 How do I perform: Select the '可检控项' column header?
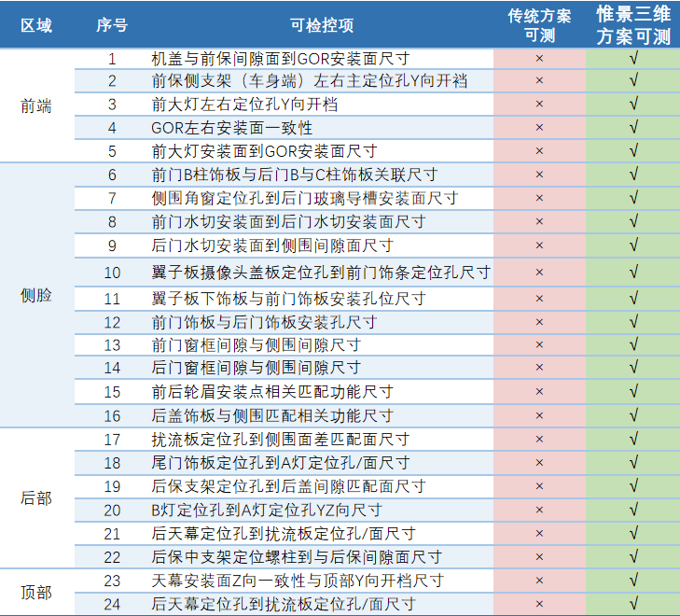(322, 25)
